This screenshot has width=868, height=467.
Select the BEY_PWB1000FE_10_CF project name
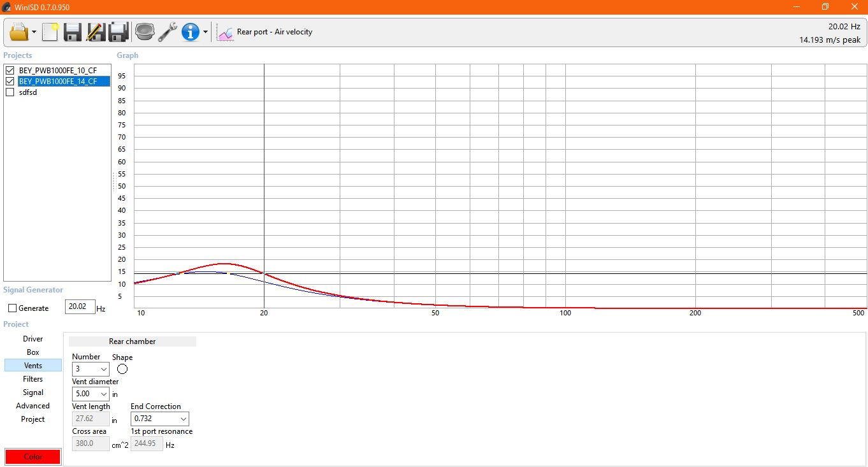pyautogui.click(x=58, y=70)
